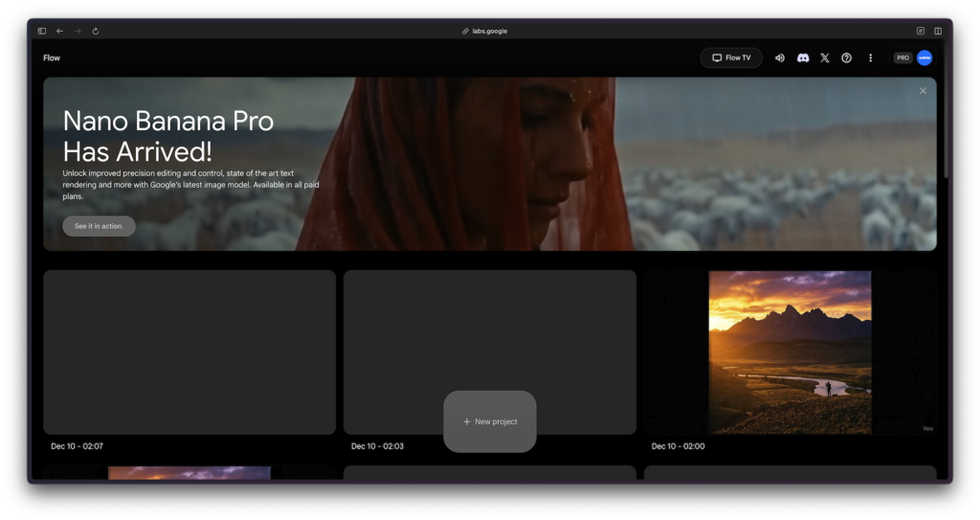Open the X (Twitter) icon

click(x=825, y=57)
